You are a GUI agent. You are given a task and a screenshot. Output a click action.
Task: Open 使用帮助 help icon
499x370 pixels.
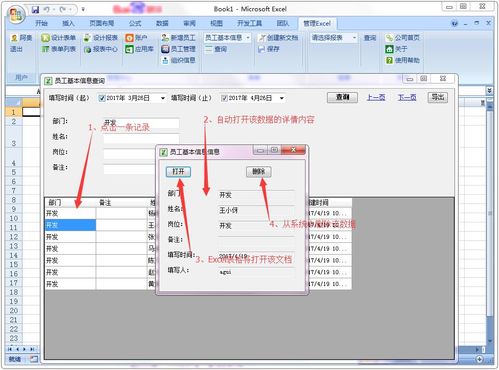389,60
